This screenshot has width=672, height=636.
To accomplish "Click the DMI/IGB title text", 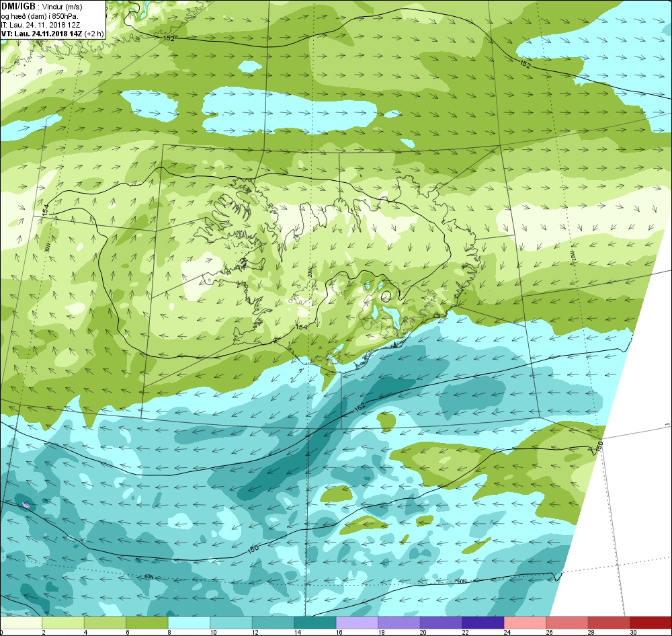I will (x=18, y=7).
